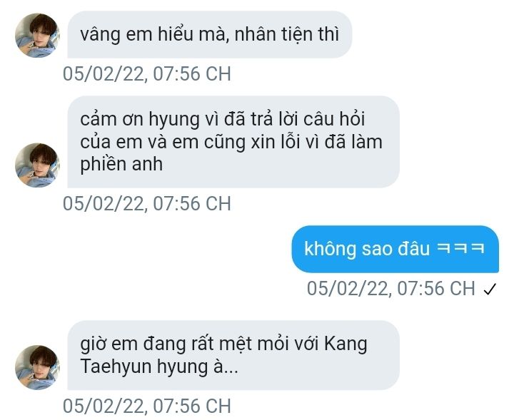
Task: Click the sent checkmark icon
Action: click(x=490, y=289)
